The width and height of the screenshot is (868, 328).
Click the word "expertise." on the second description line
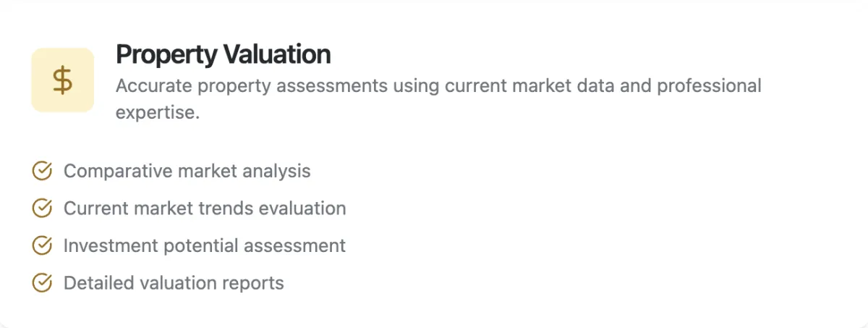point(157,113)
